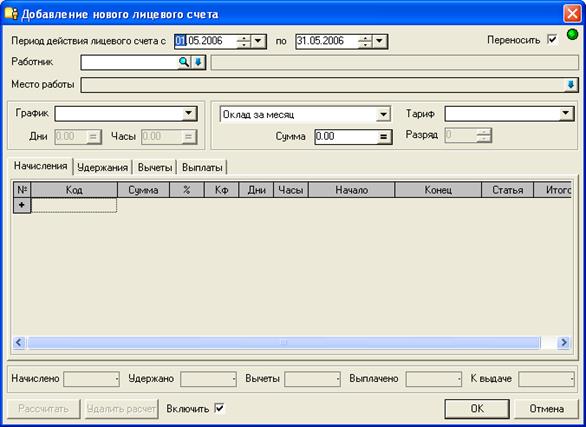Click the Удалить расчет button
Image resolution: width=586 pixels, height=427 pixels.
tap(121, 409)
